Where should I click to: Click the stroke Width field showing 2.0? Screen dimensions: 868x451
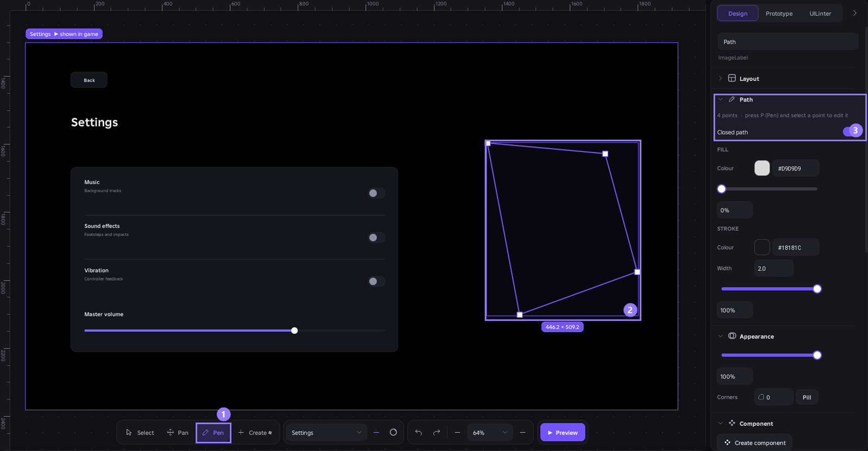coord(774,269)
